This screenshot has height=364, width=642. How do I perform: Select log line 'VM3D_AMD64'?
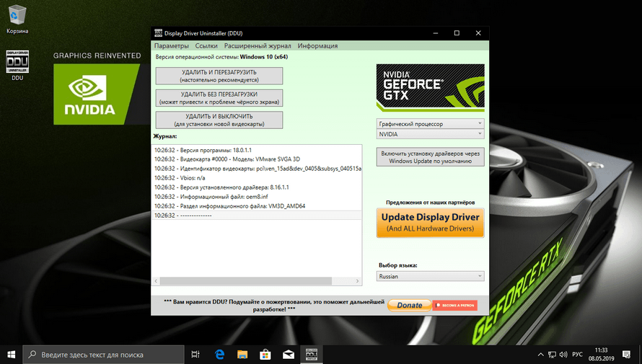[257, 206]
